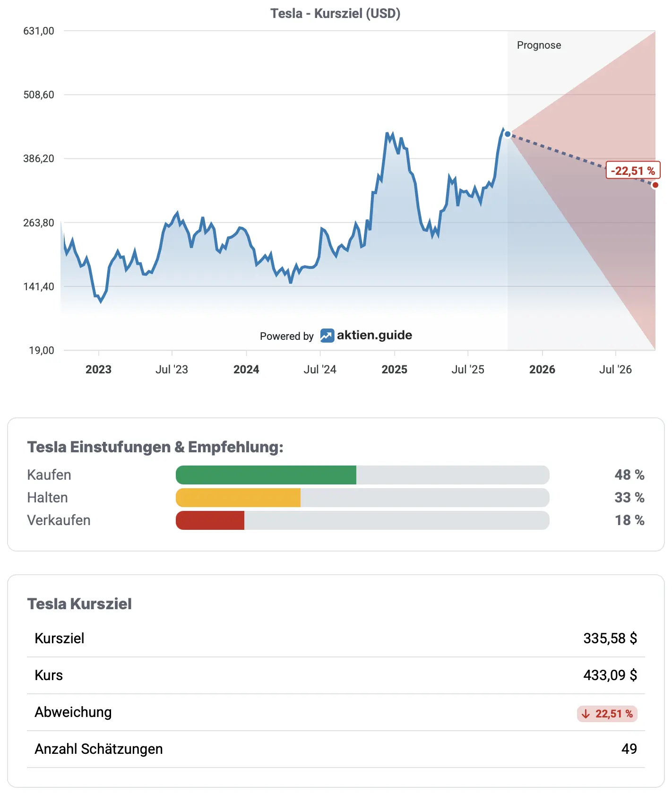Click the -22,51 % forecast label
672x794 pixels.
pos(633,171)
